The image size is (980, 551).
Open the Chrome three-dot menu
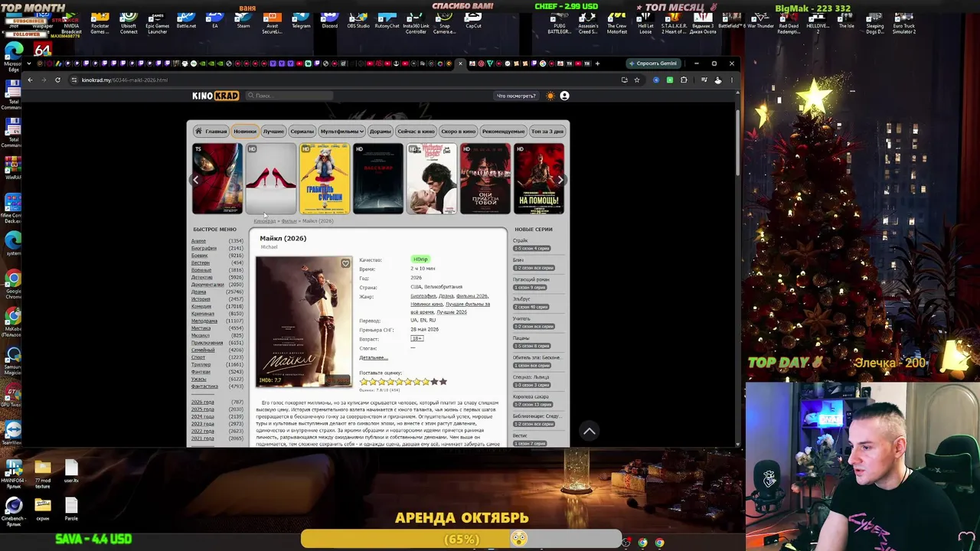pos(731,80)
